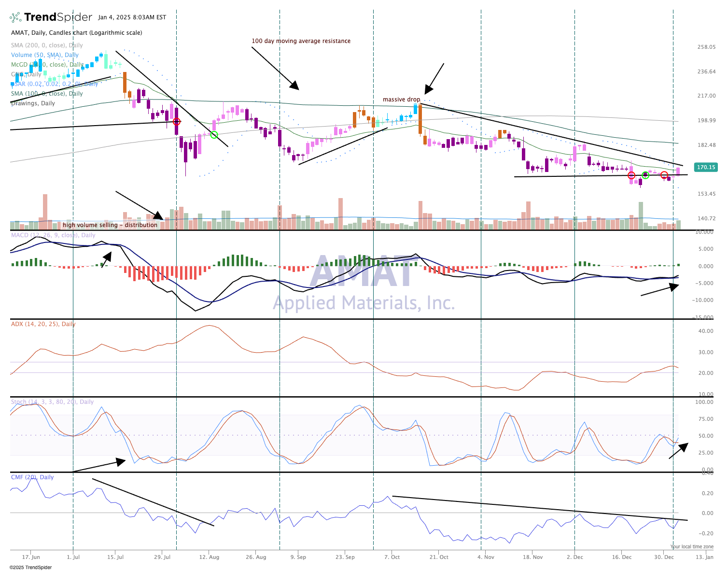Screen dimensions: 728x572
Task: Click the TrendSpider logo icon
Action: click(x=15, y=18)
